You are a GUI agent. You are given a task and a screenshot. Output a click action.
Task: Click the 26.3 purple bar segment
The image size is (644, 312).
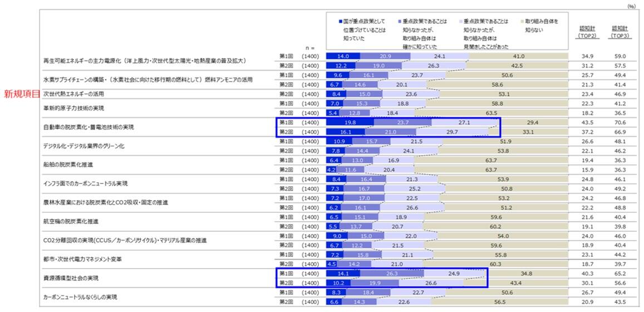click(392, 273)
